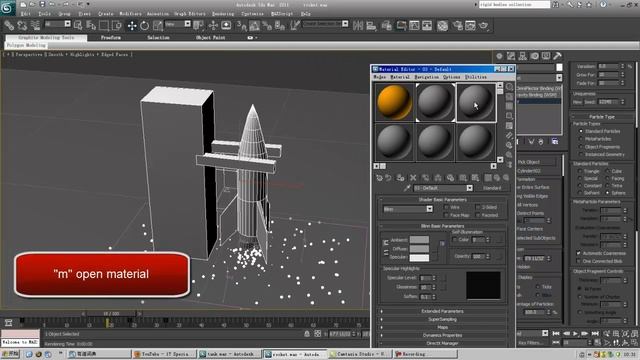
Task: Click the Play Animation button
Action: click(x=576, y=334)
